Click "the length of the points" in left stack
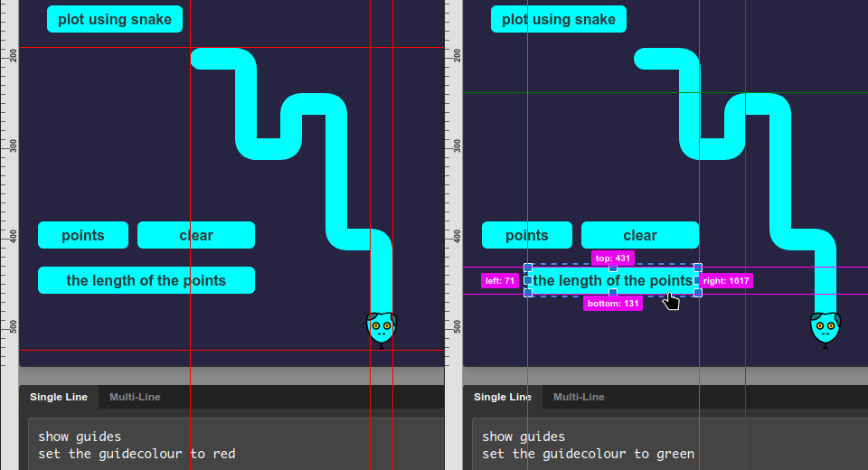Screen dimensions: 868x470 [146, 280]
